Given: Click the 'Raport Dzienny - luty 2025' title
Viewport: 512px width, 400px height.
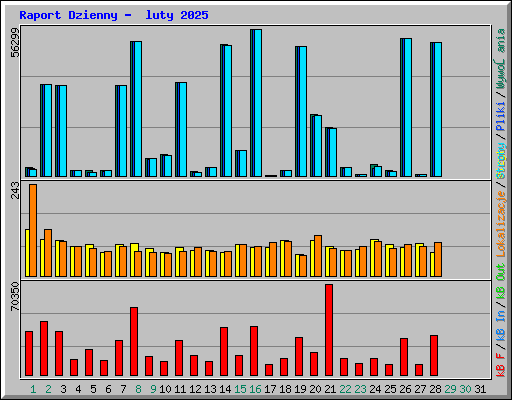Looking at the screenshot, I should [114, 15].
